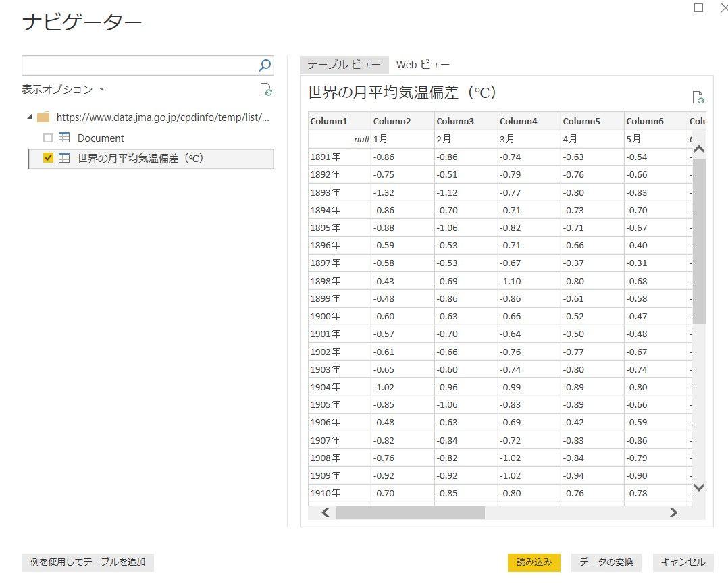
Task: Click the refresh icon beside display options
Action: point(266,90)
